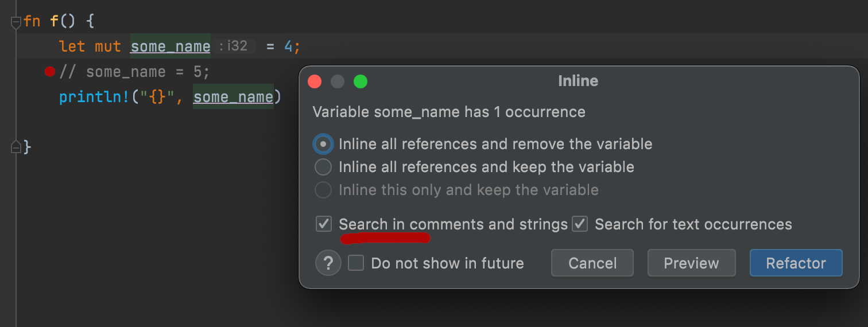Click the fold end marker beside the closing brace
868x327 pixels.
pyautogui.click(x=16, y=147)
